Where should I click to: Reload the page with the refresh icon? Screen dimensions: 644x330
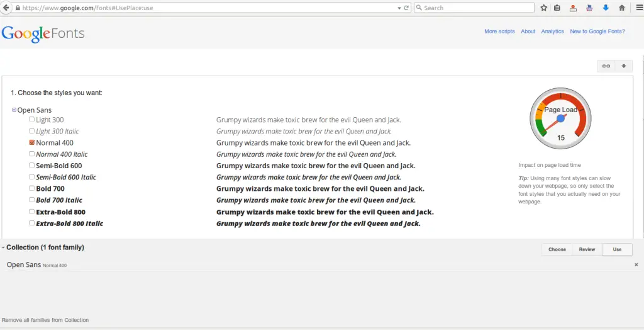(x=406, y=8)
